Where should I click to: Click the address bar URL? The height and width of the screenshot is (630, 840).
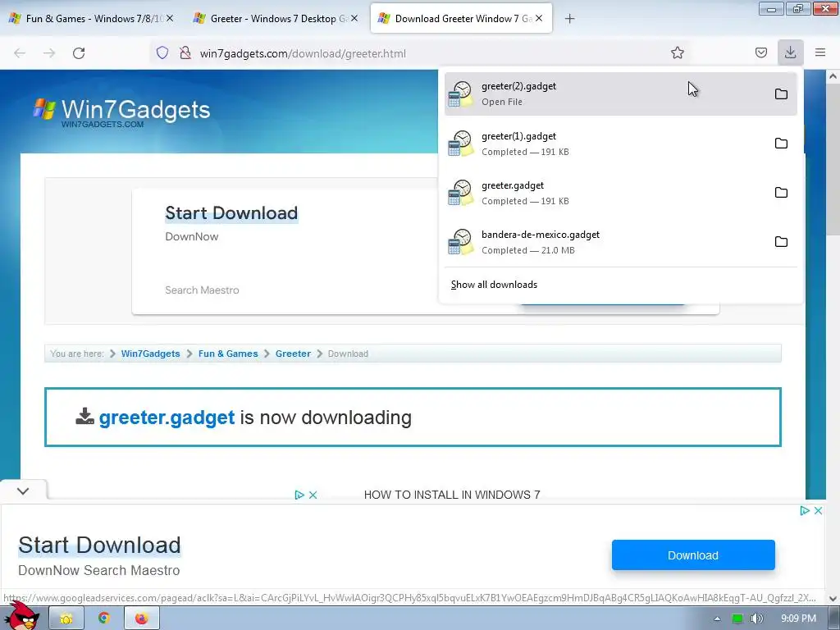303,53
